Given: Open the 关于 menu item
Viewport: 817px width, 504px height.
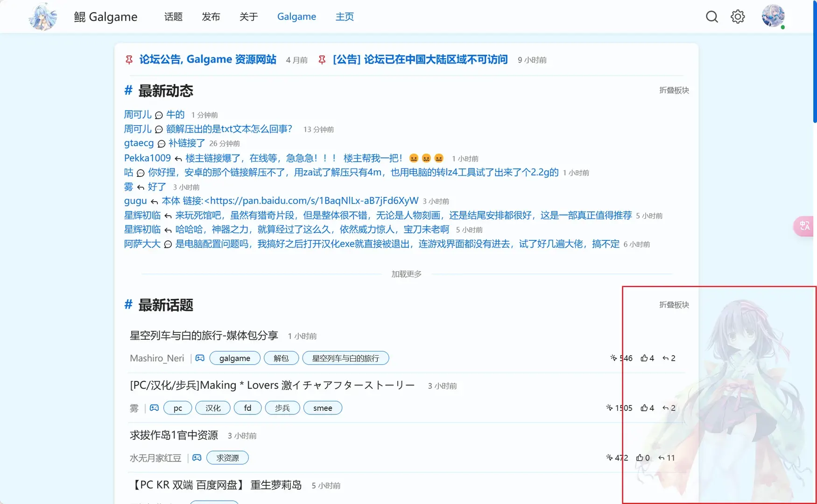Looking at the screenshot, I should 248,17.
